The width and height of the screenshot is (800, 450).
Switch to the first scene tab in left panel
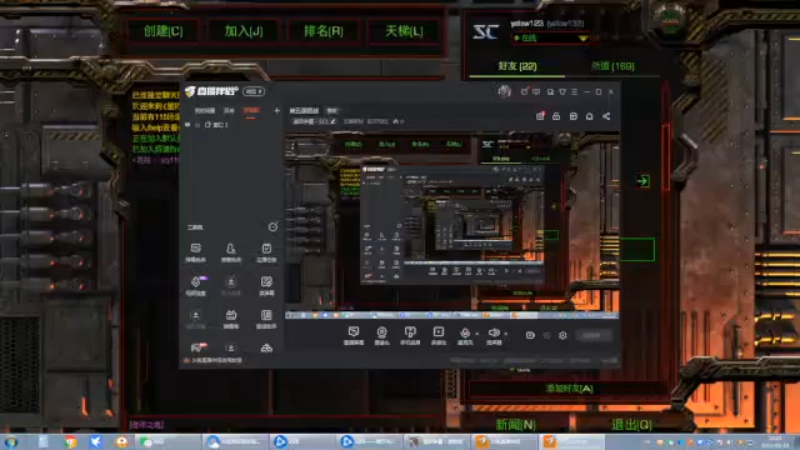pyautogui.click(x=205, y=111)
